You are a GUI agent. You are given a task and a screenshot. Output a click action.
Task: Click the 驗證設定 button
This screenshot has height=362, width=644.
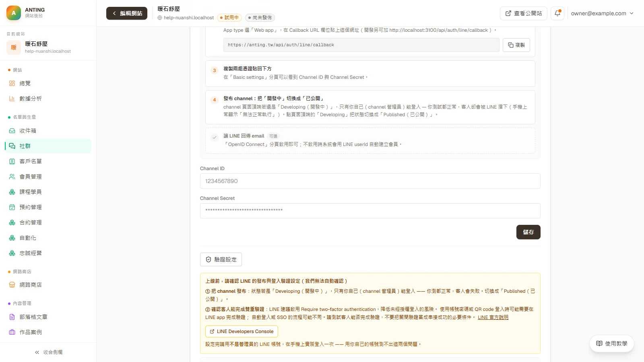pos(221,259)
